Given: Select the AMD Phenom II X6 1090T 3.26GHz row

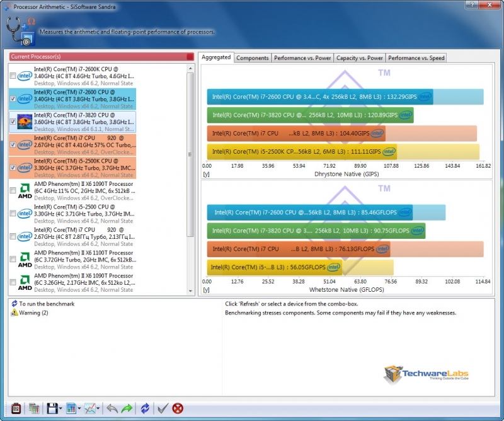Looking at the screenshot, I should pyautogui.click(x=72, y=282).
